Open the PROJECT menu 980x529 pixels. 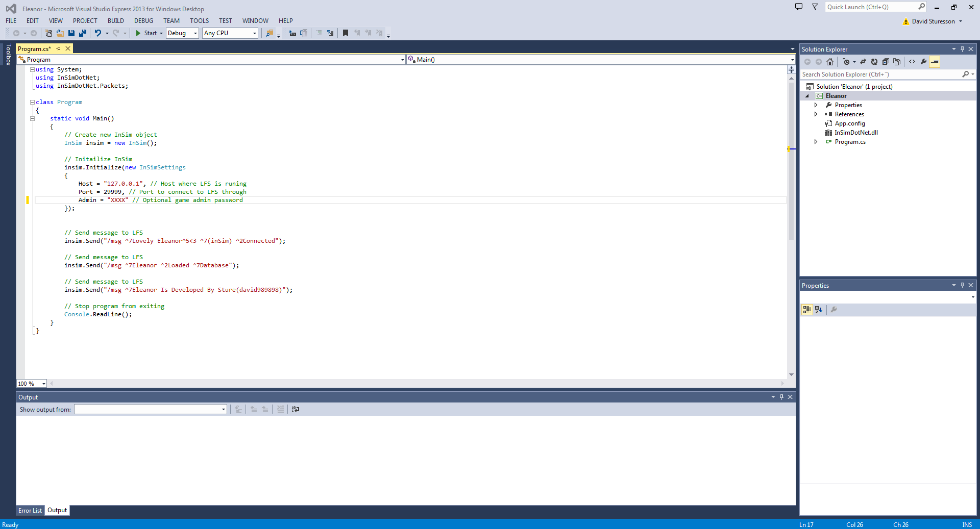[x=85, y=21]
